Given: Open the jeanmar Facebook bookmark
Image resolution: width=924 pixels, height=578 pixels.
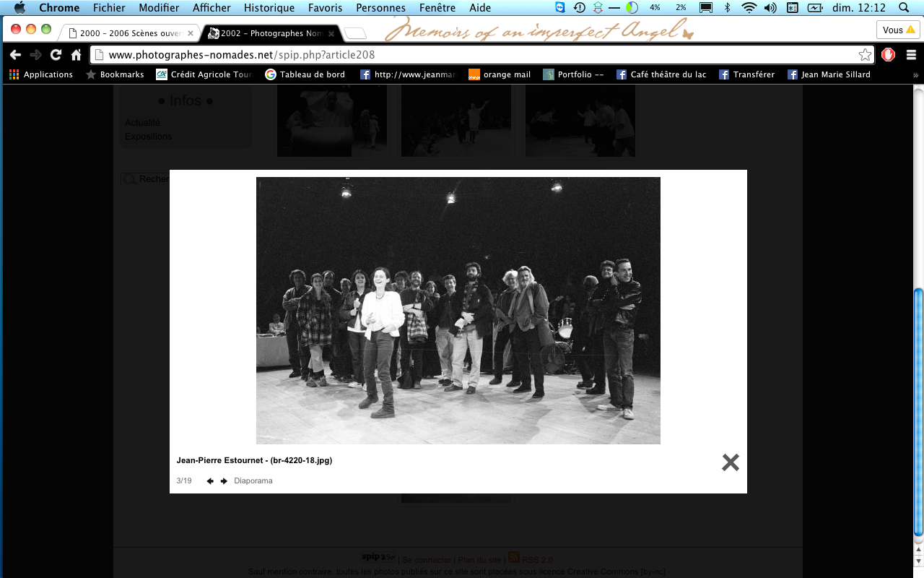Looking at the screenshot, I should pos(408,74).
